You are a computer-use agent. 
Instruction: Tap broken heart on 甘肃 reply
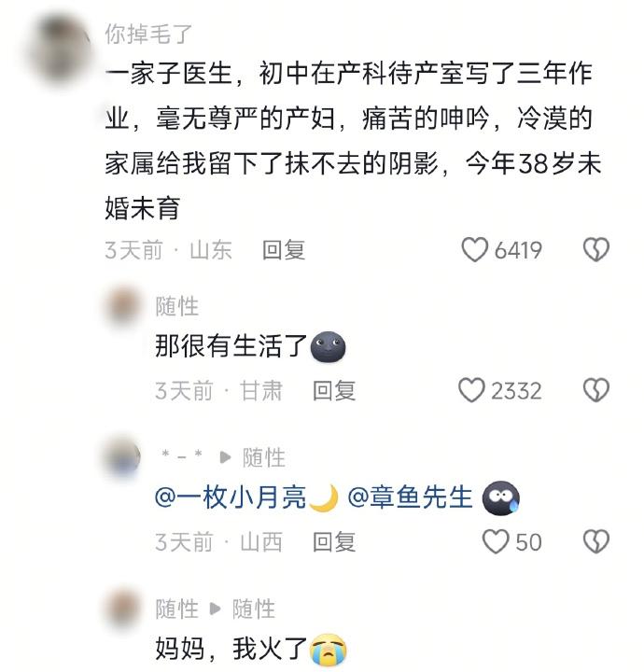coord(596,390)
